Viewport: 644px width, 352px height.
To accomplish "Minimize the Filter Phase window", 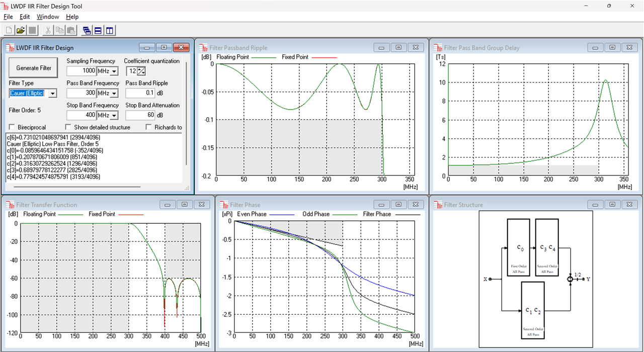I will point(381,204).
